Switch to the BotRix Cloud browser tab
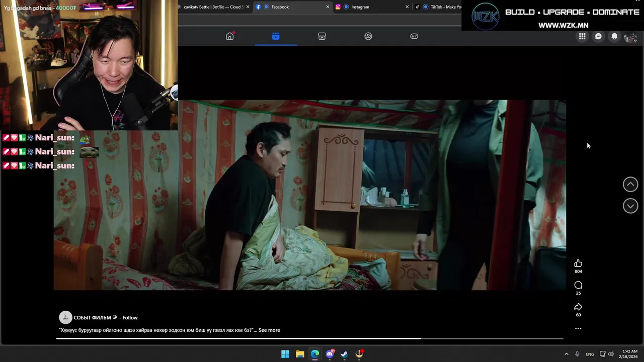The height and width of the screenshot is (362, 644). coord(214,7)
